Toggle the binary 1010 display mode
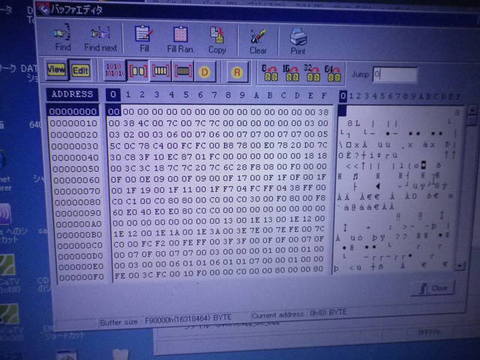The height and width of the screenshot is (360, 480). (114, 70)
